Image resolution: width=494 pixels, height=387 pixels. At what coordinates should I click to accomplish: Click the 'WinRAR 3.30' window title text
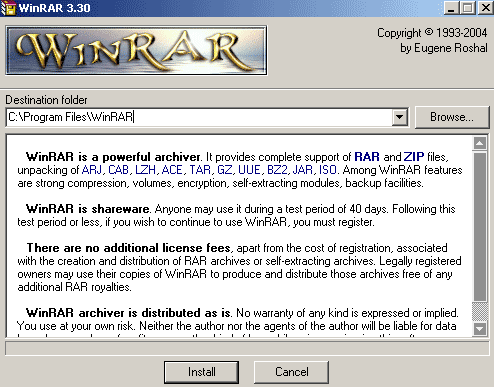[54, 8]
